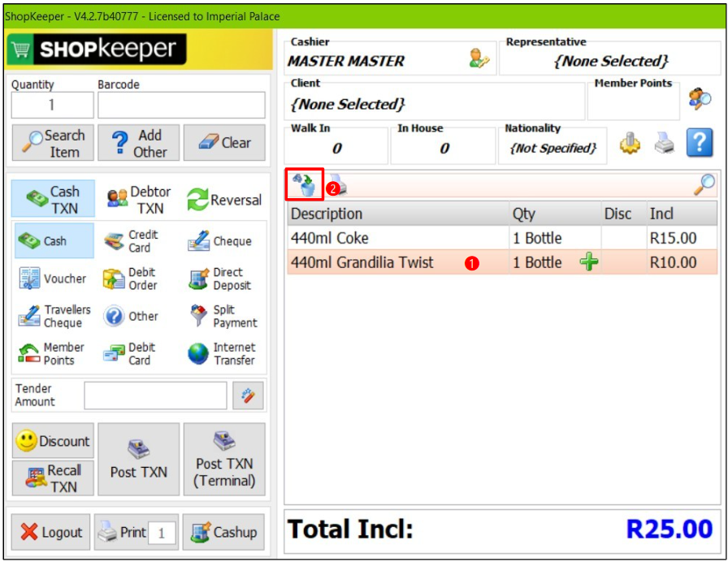The height and width of the screenshot is (562, 728).
Task: Select Cash TXN transaction type
Action: [53, 199]
